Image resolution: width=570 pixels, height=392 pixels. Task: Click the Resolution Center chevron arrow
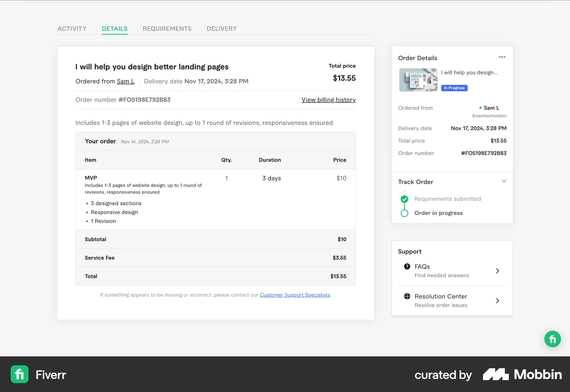pyautogui.click(x=498, y=301)
